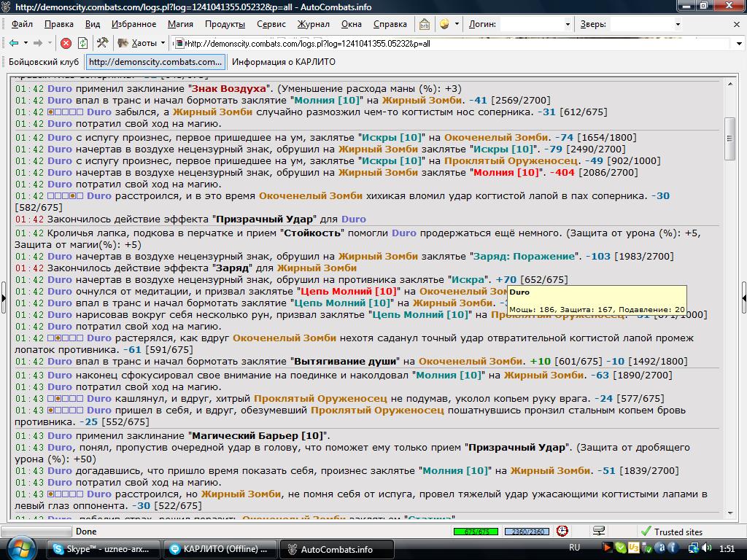Viewport: 747px width, 560px height.
Task: Expand the left side panel arrow
Action: [x=4, y=298]
